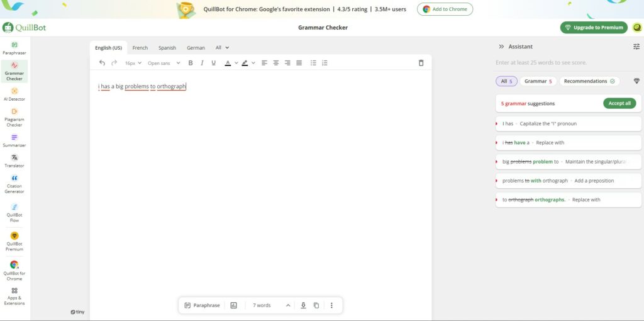Align text left
Viewport: 644px width, 321px height.
click(265, 63)
